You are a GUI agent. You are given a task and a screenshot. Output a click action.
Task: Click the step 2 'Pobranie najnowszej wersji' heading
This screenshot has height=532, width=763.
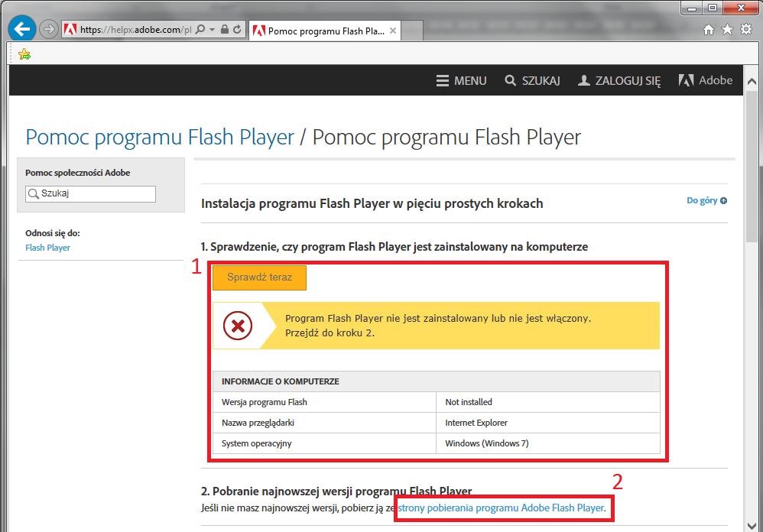point(336,491)
